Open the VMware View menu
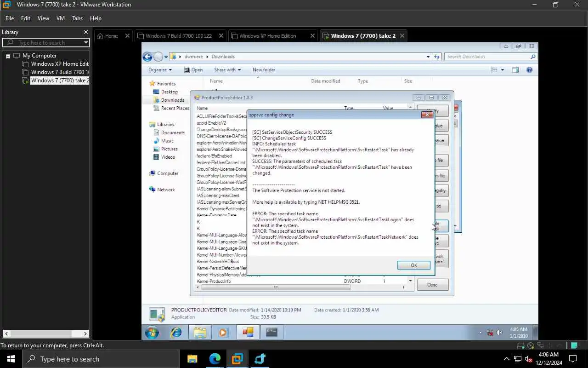This screenshot has width=588, height=368. click(x=43, y=18)
